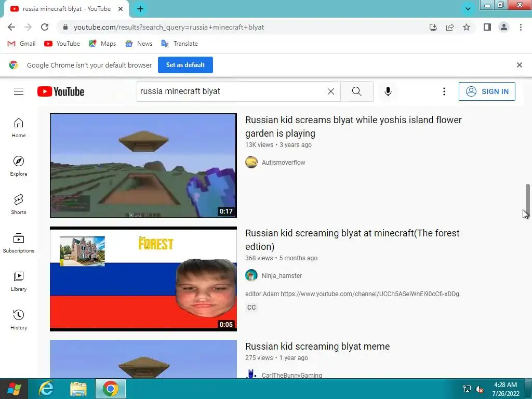Viewport: 532px width, 399px height.
Task: View site information lock icon
Action: [x=65, y=27]
